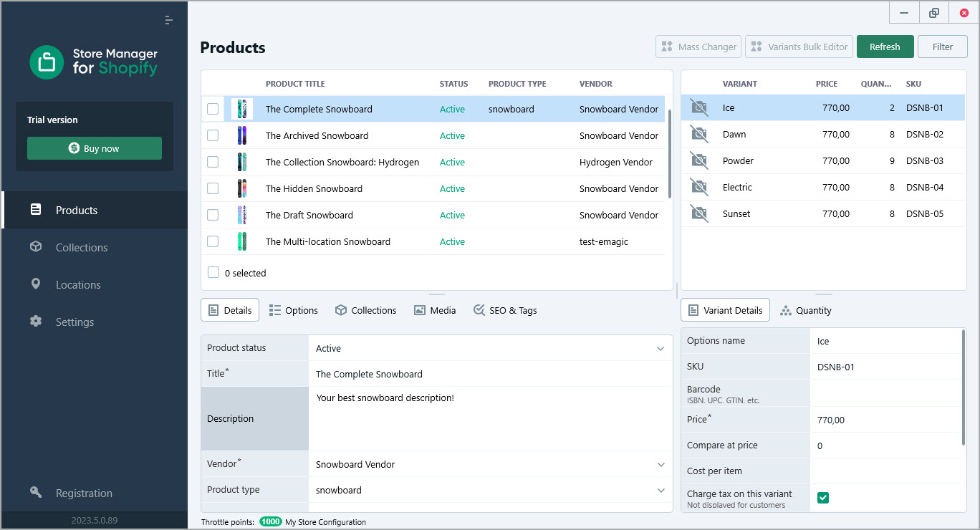Click the products list vertical scrollbar
This screenshot has height=530, width=980.
tap(669, 153)
